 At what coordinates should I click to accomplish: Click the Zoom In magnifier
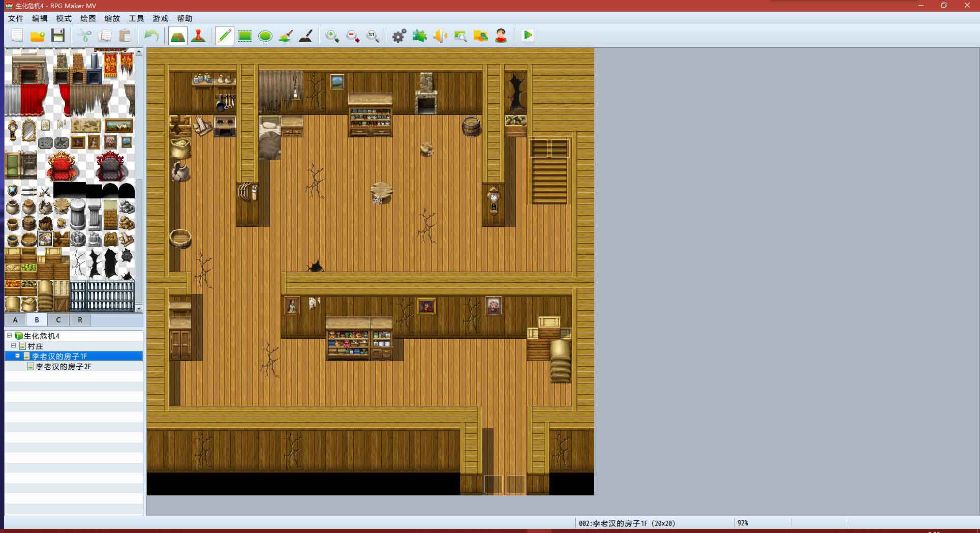(332, 36)
